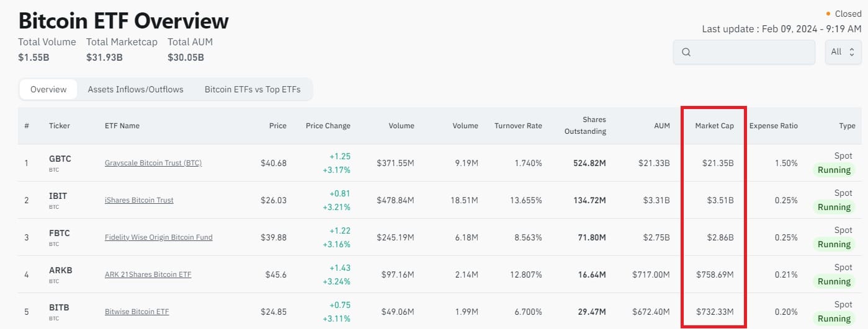Click the $371.55M volume value
This screenshot has height=329, width=868.
[395, 163]
